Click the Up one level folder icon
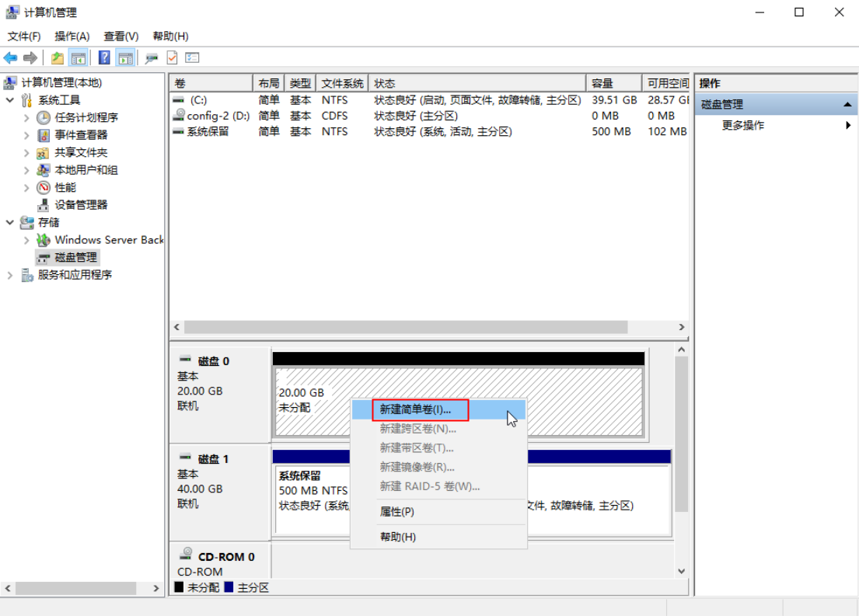This screenshot has height=616, width=859. pyautogui.click(x=57, y=57)
